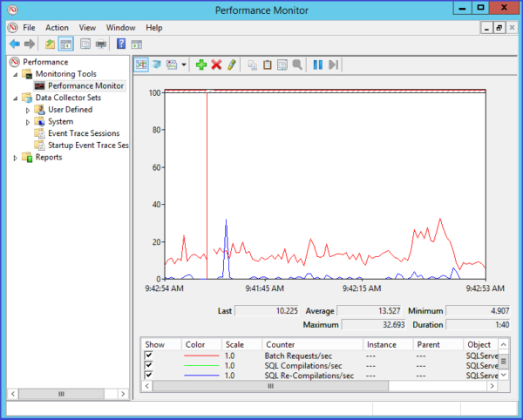Open the File menu
Screen dimensions: 523x420
29,28
